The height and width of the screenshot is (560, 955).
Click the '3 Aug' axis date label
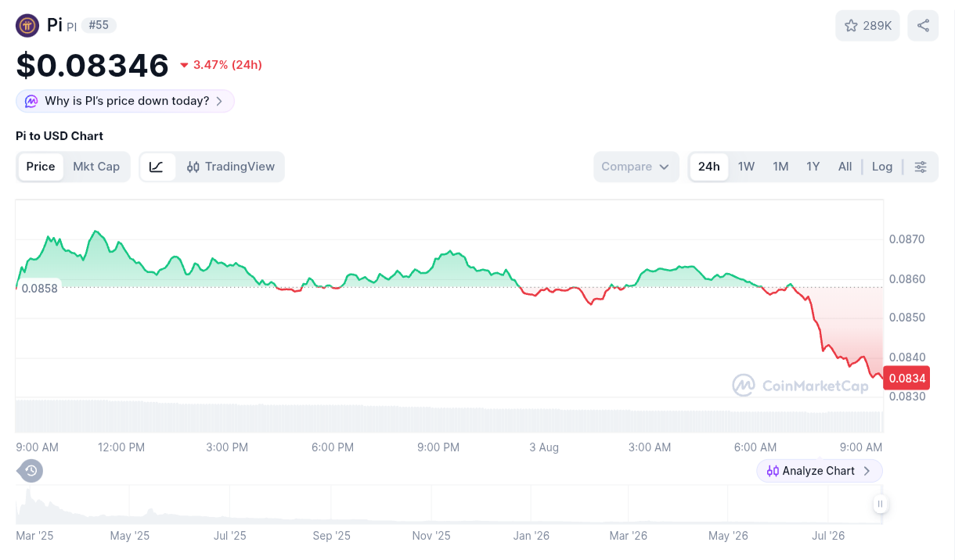[544, 447]
